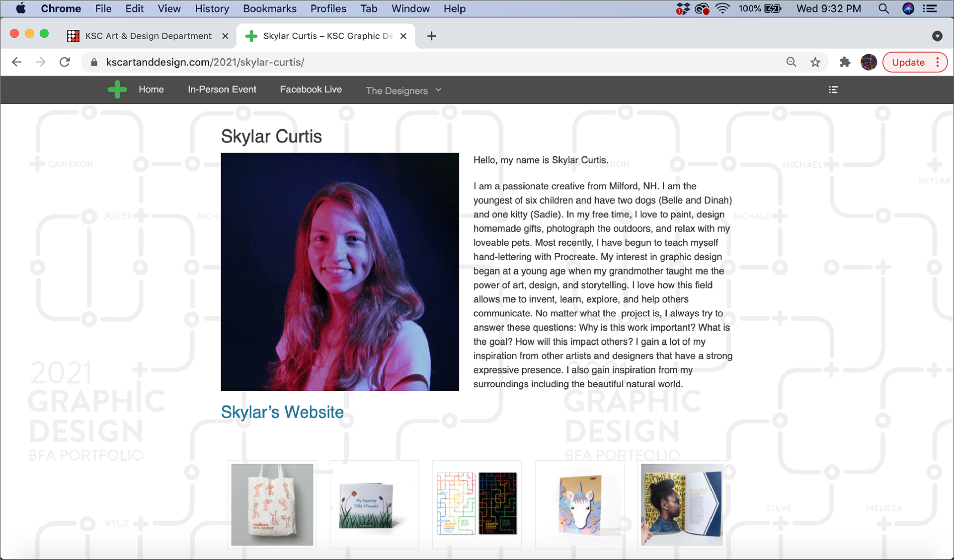This screenshot has height=560, width=954.
Task: Open the Tab menu
Action: pyautogui.click(x=369, y=8)
